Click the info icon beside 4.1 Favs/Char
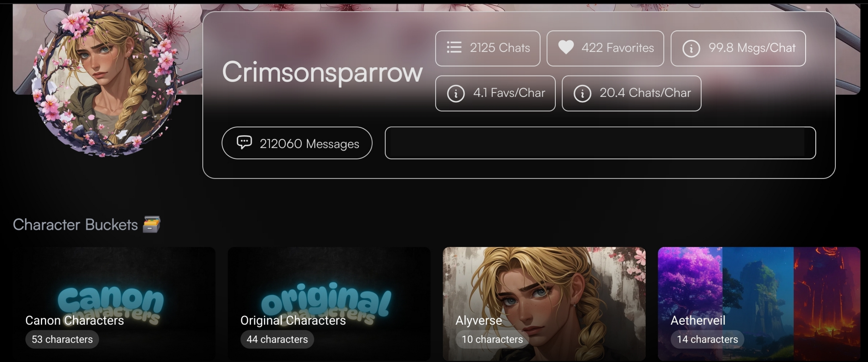This screenshot has height=362, width=868. click(456, 93)
